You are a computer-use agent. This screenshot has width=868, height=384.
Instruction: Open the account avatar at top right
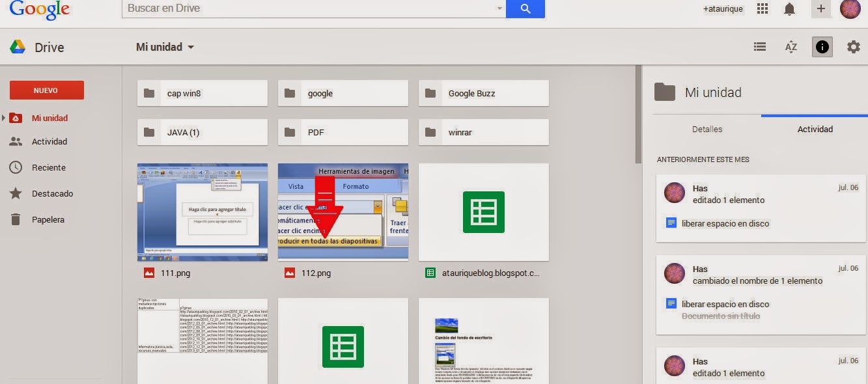coord(850,9)
